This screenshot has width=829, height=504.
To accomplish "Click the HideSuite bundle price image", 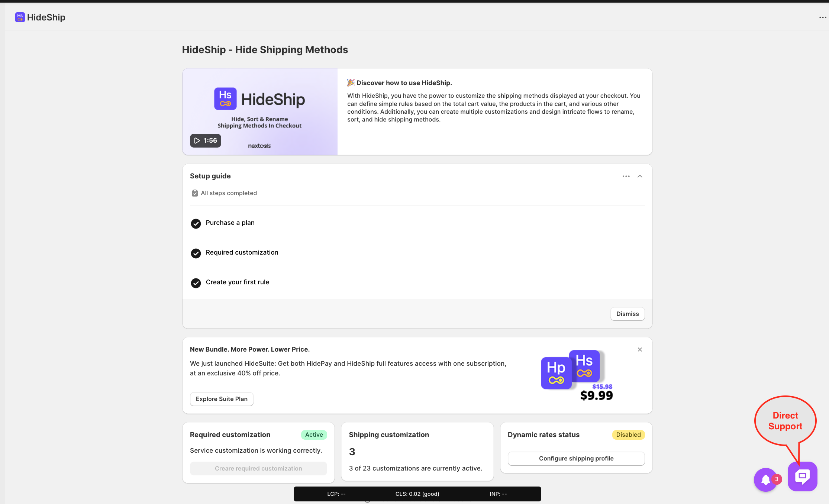I will click(577, 375).
